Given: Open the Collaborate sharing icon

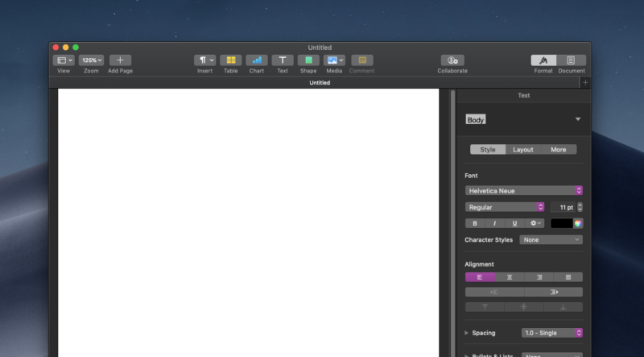Looking at the screenshot, I should pyautogui.click(x=452, y=60).
